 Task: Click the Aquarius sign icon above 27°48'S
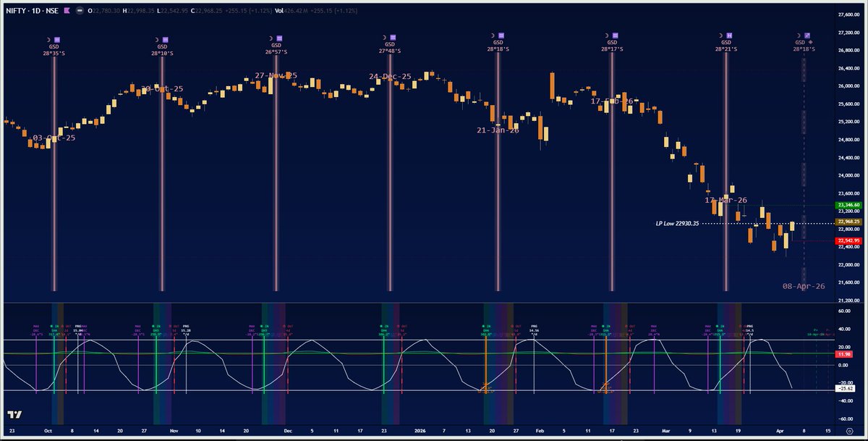tap(393, 37)
